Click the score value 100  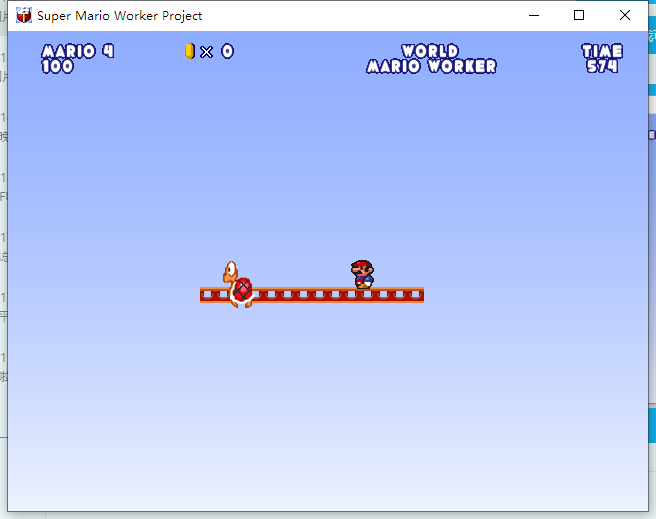pyautogui.click(x=57, y=66)
